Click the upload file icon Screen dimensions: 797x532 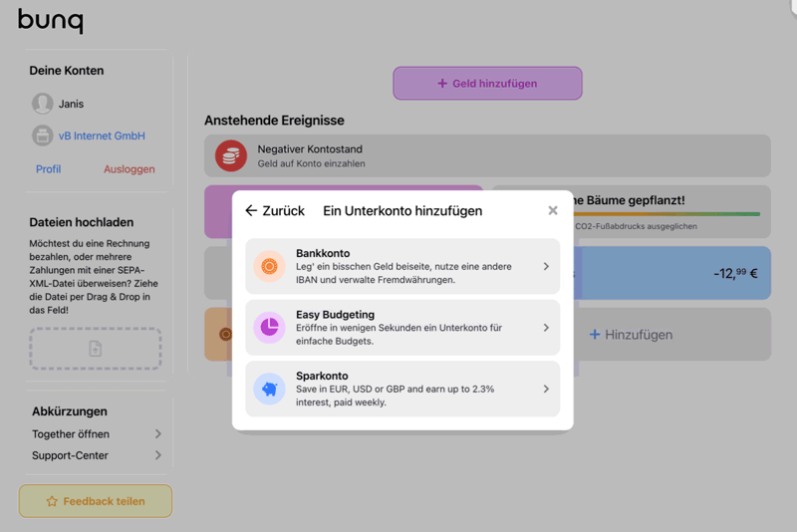point(96,349)
